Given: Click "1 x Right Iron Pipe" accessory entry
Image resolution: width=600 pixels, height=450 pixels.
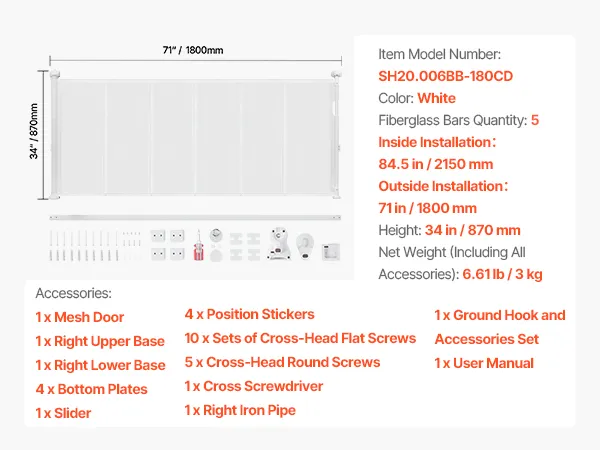Looking at the screenshot, I should pyautogui.click(x=240, y=410).
